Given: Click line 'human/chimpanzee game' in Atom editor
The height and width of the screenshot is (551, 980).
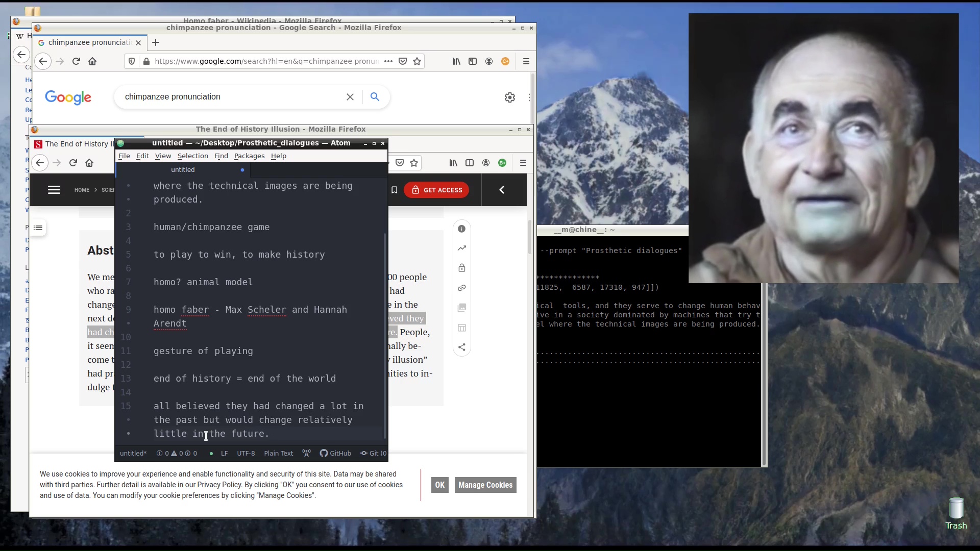Looking at the screenshot, I should (x=211, y=227).
